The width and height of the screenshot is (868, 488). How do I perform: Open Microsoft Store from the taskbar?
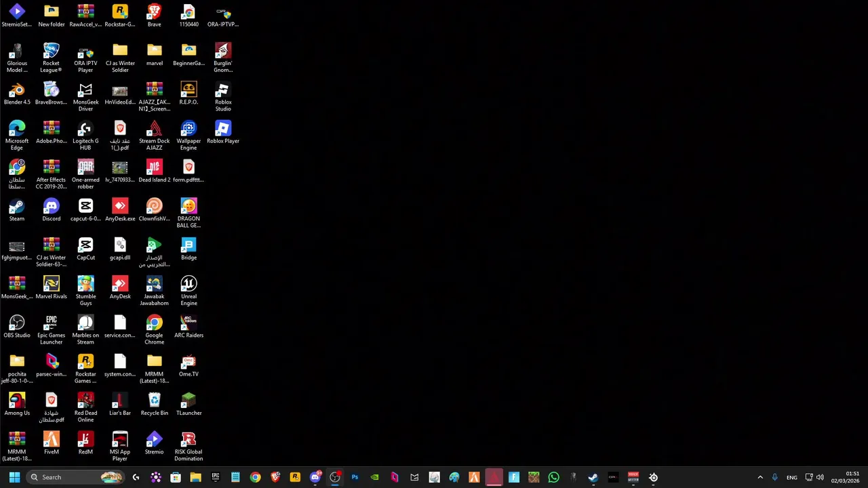tap(176, 477)
